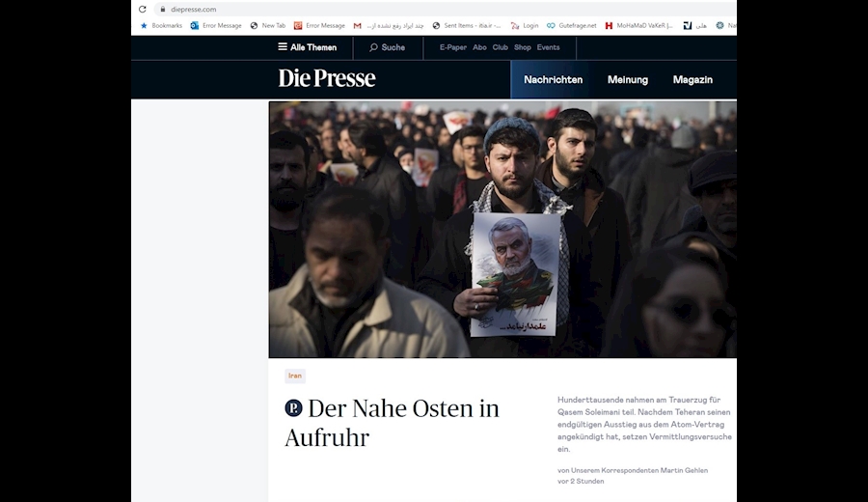The image size is (868, 502).
Task: Open the Suche search field
Action: (x=387, y=47)
